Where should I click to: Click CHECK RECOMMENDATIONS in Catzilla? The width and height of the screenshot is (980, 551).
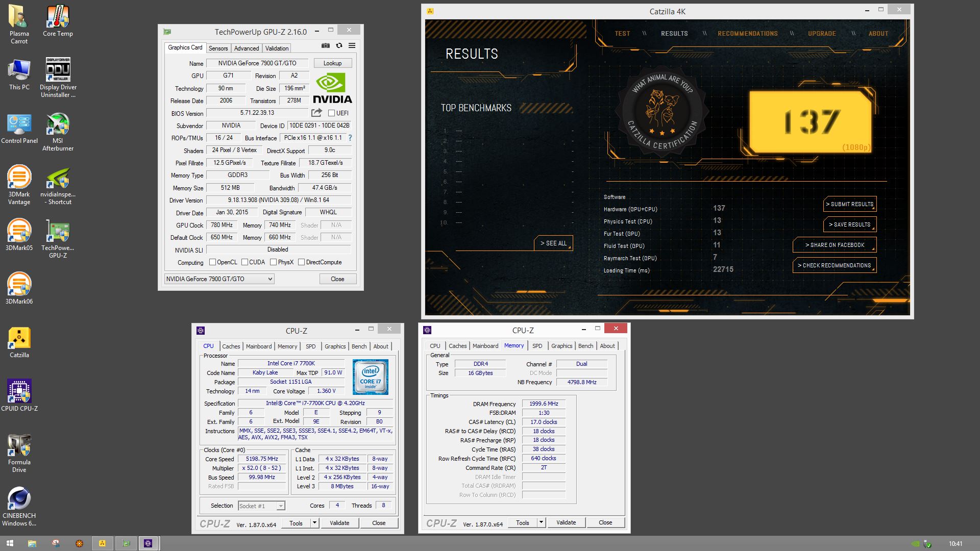click(x=835, y=265)
